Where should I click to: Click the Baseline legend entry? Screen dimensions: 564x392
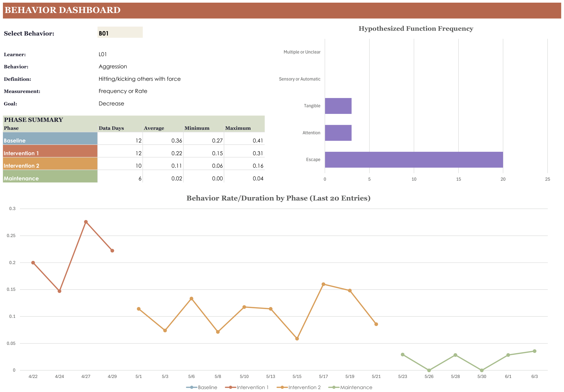tap(202, 387)
